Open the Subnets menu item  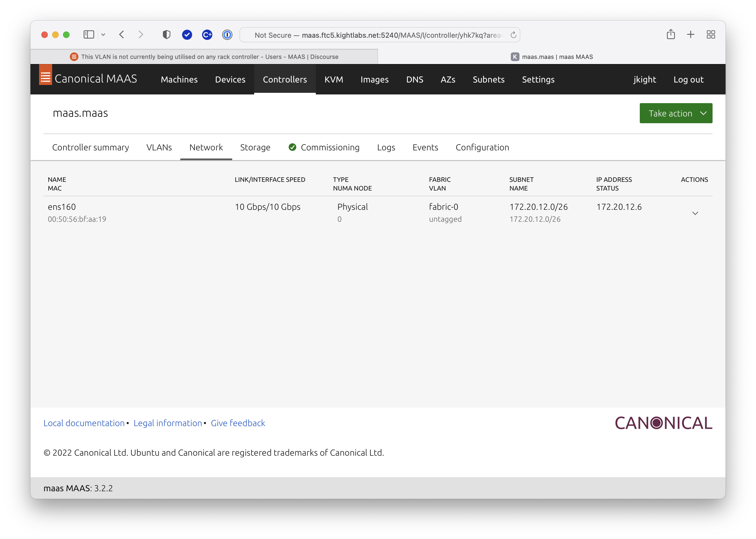(x=488, y=79)
